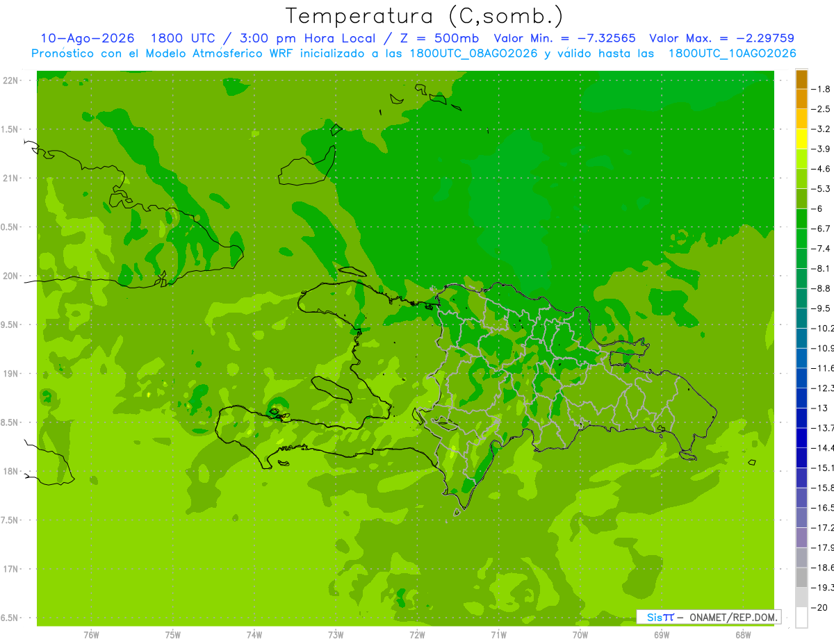Click the "-9.5" colorbar value
Screen dimensions: 834x644
(821, 308)
